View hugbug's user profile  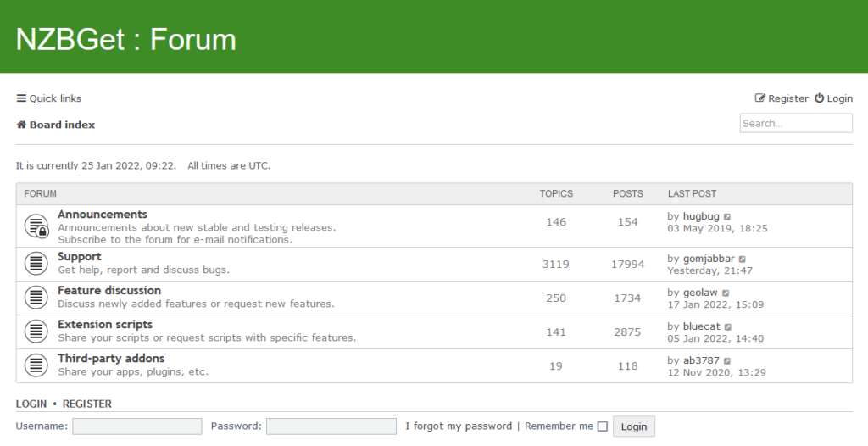click(x=701, y=216)
